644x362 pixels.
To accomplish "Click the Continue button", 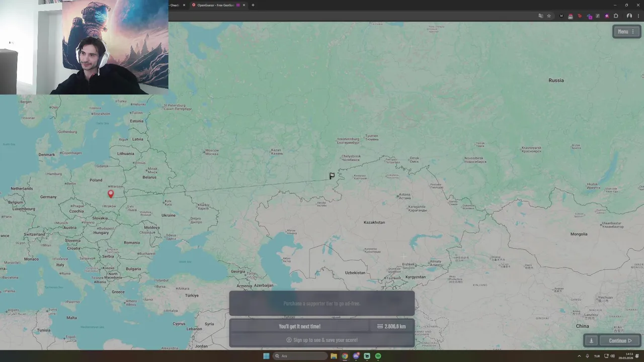I will coord(620,340).
